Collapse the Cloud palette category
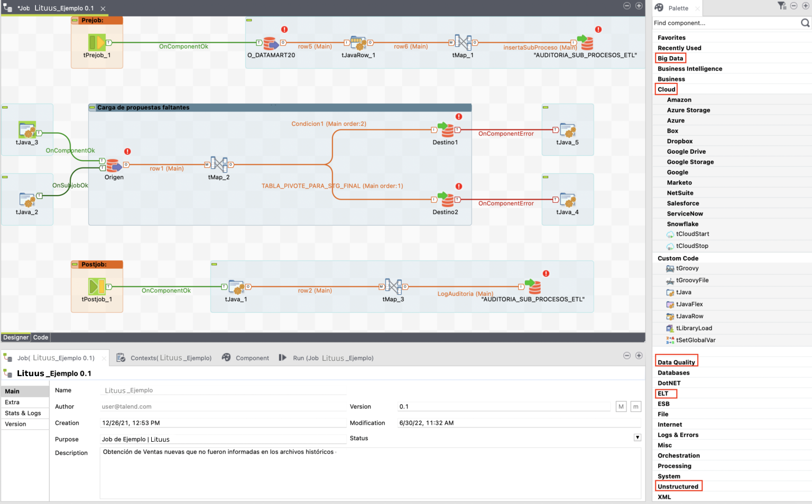The height and width of the screenshot is (504, 812). click(666, 89)
